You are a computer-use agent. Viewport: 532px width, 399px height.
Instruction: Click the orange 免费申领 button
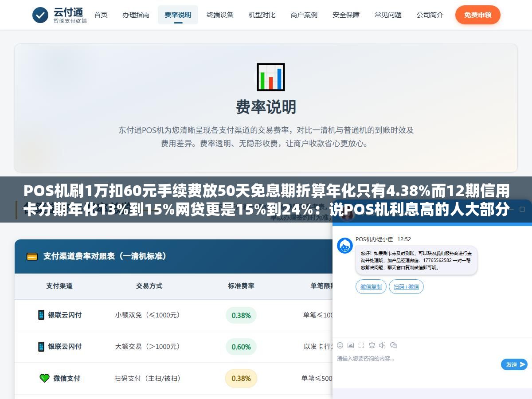477,15
